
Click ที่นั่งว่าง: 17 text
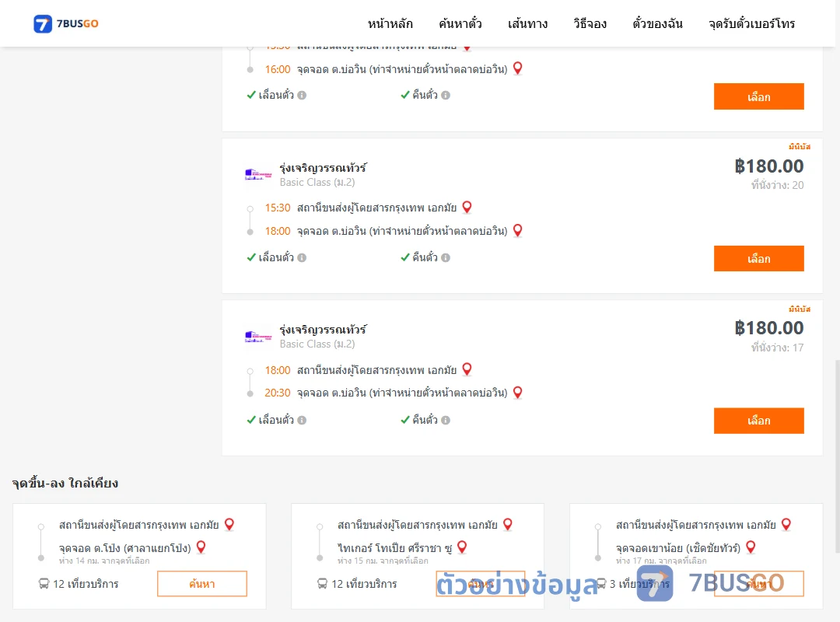coord(777,348)
